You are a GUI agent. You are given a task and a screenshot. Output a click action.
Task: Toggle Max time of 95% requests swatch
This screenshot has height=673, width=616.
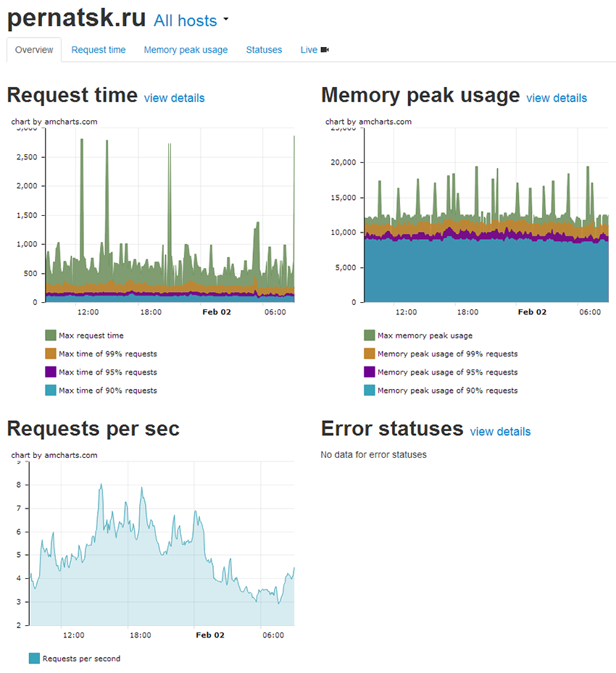coord(51,372)
